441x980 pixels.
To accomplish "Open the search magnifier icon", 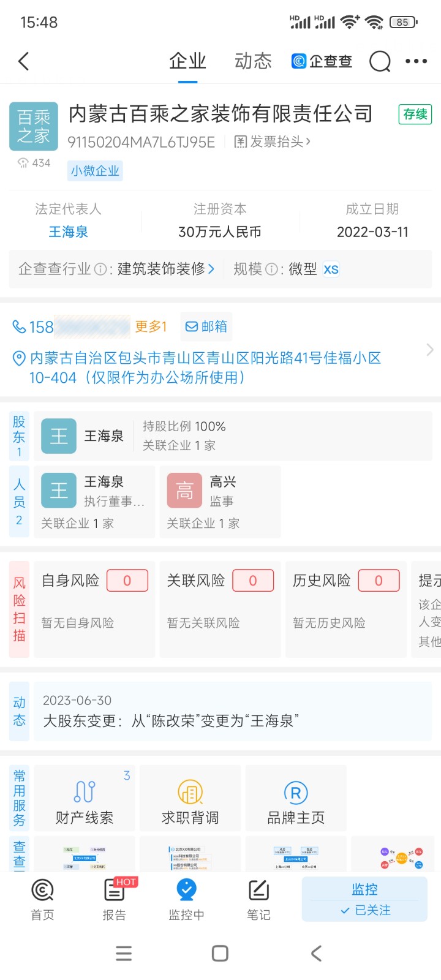I will coord(380,61).
